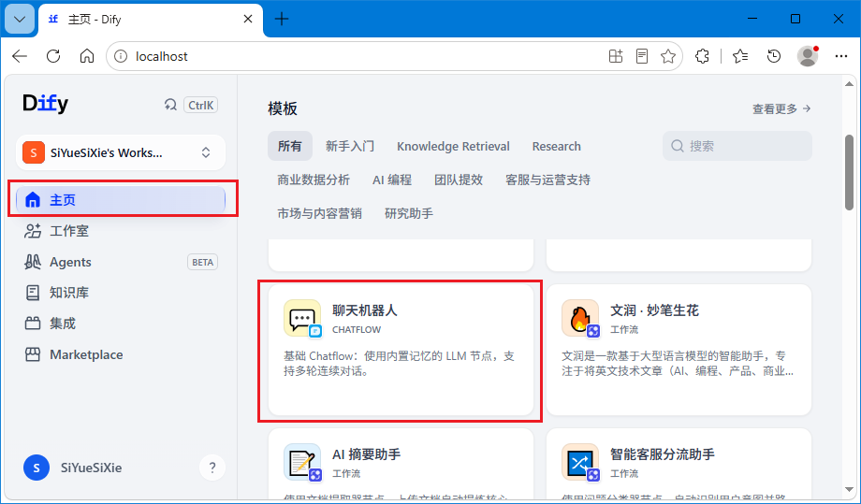Click the Agents icon in sidebar
Screen dimensions: 861x504
coord(33,262)
